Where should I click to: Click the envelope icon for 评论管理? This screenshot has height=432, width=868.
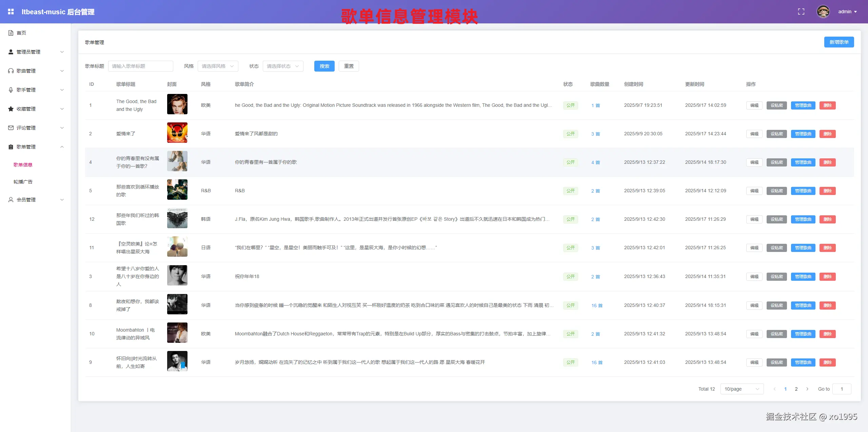[11, 128]
